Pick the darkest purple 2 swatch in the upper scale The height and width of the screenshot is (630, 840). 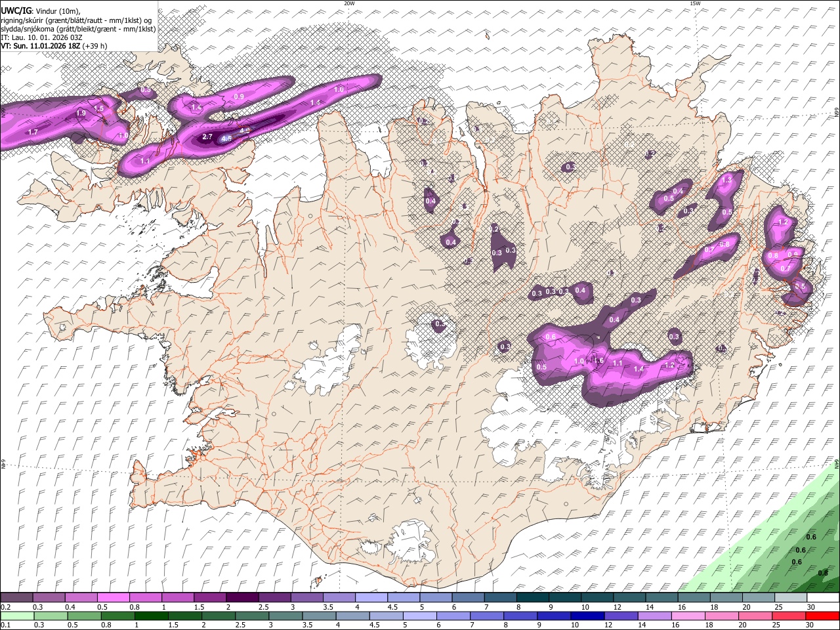point(242,597)
